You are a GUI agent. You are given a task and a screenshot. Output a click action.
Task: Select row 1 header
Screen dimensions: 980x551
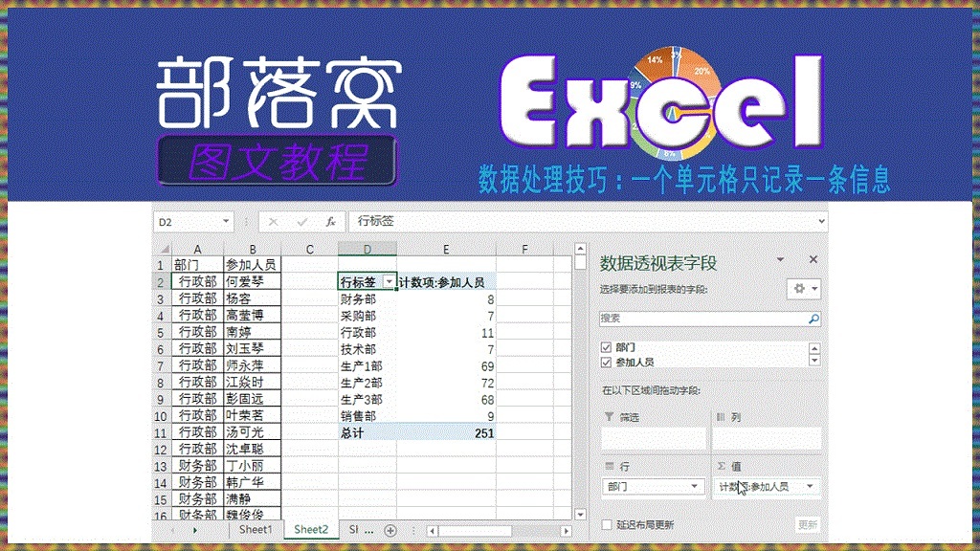click(x=161, y=266)
